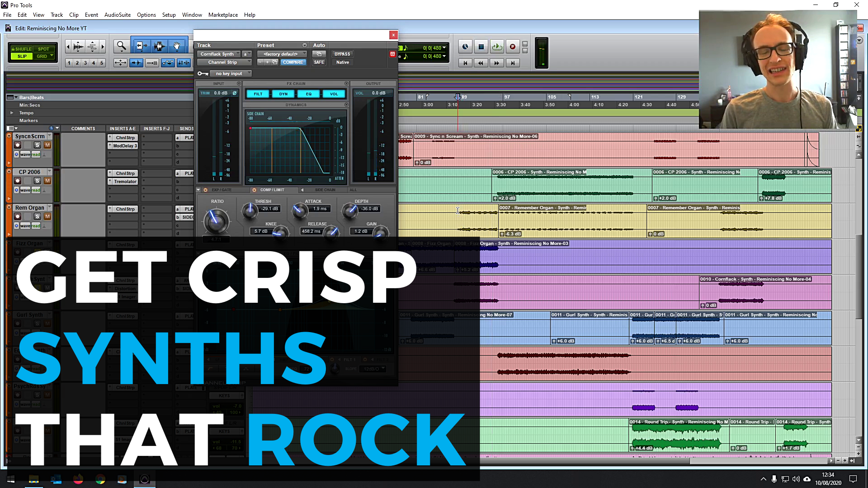
Task: Open the AudioSuite menu
Action: coord(117,15)
